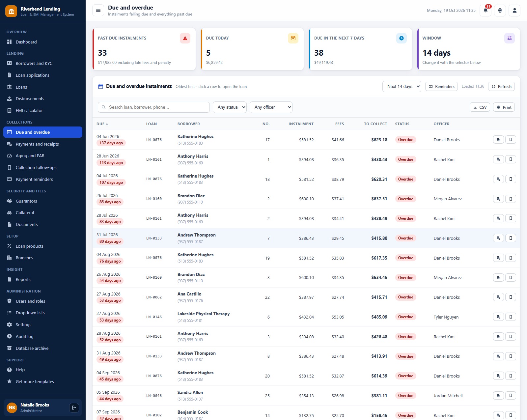Click the log out icon beside Natalie Brooks
The height and width of the screenshot is (420, 527).
74,407
